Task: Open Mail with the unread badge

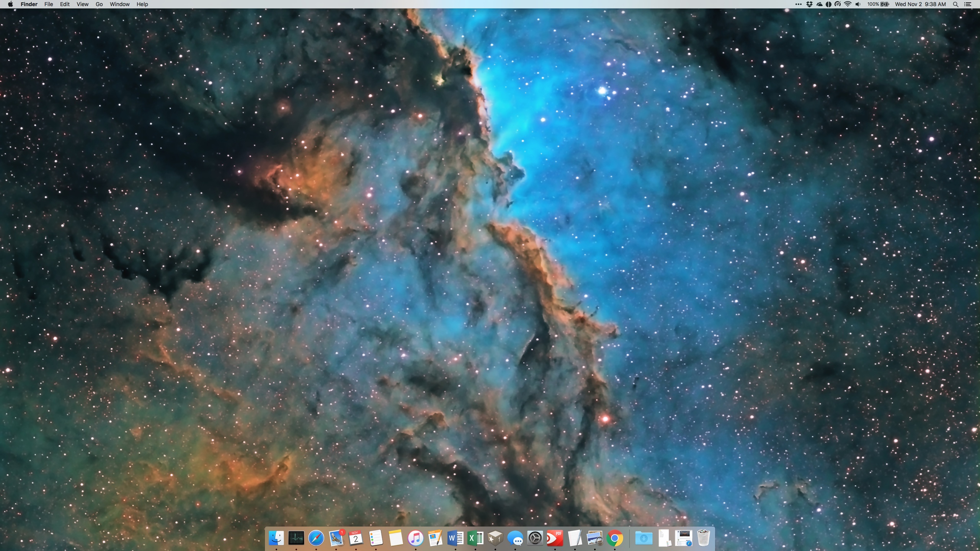Action: click(x=336, y=538)
